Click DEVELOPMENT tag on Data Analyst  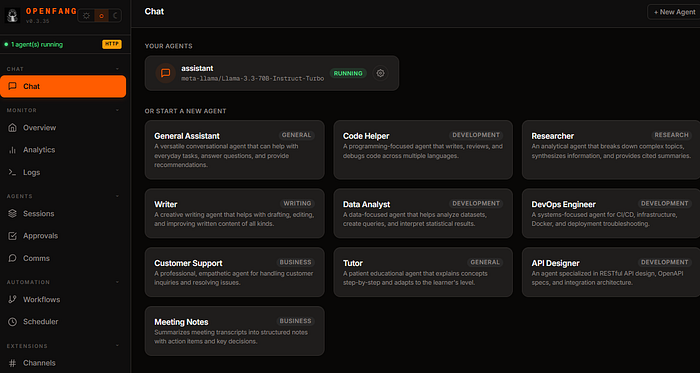click(476, 203)
